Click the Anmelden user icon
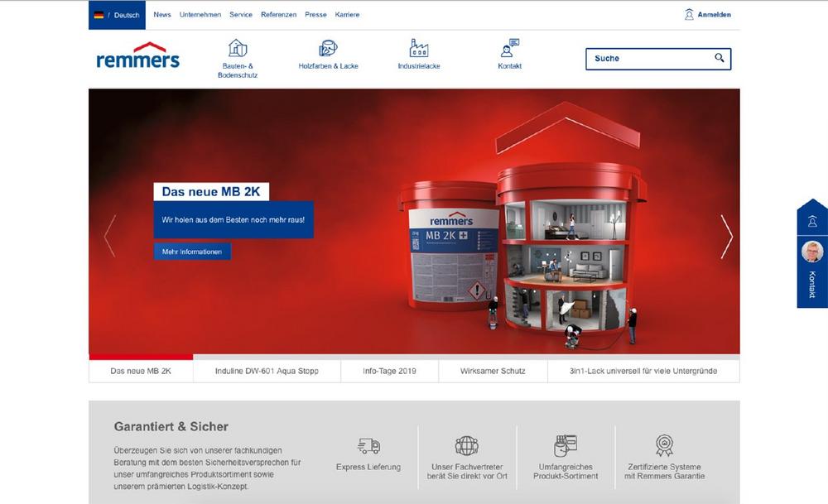Screen dimensions: 828x504 (689, 14)
